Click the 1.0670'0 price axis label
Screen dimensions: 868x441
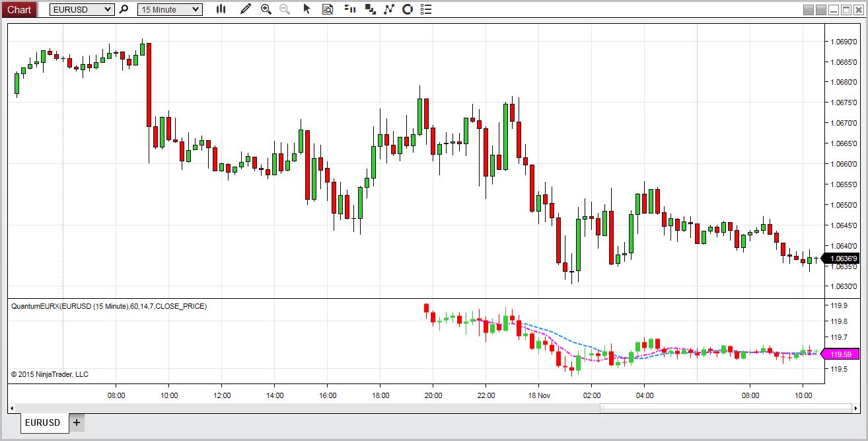(x=843, y=123)
